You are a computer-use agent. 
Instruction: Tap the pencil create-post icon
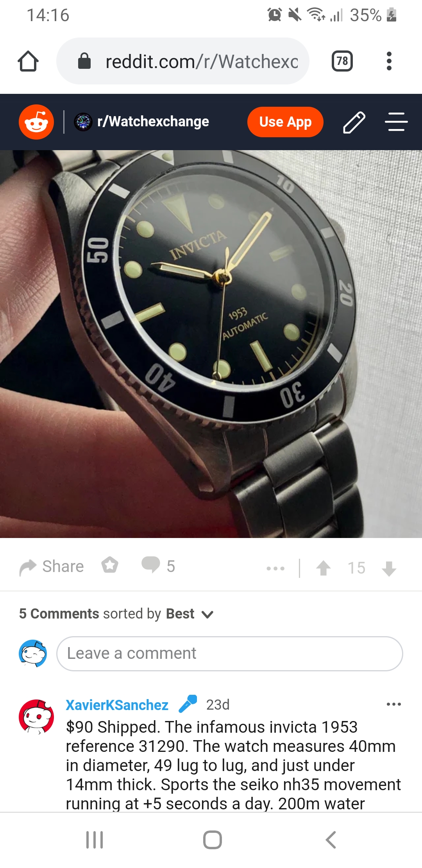point(354,122)
